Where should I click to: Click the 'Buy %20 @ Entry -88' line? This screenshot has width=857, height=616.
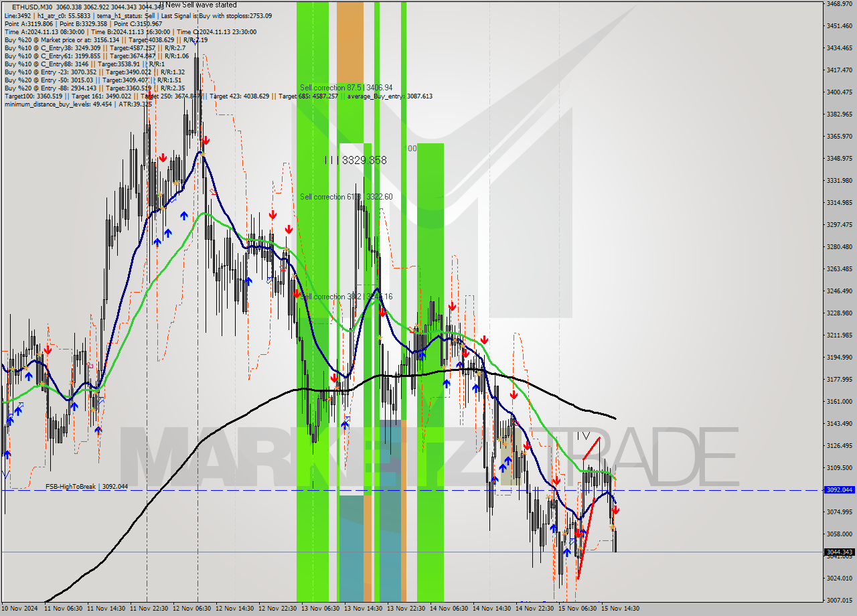click(x=94, y=88)
